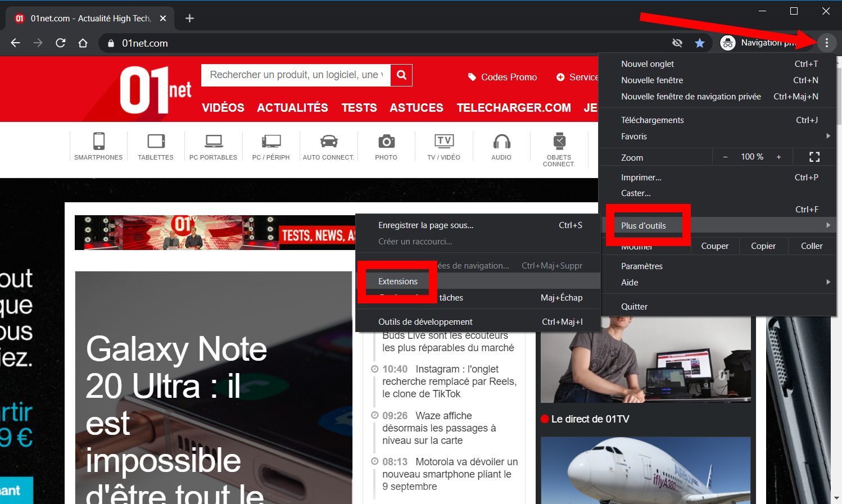Click the 01net.com tab title
The image size is (842, 504).
point(90,19)
